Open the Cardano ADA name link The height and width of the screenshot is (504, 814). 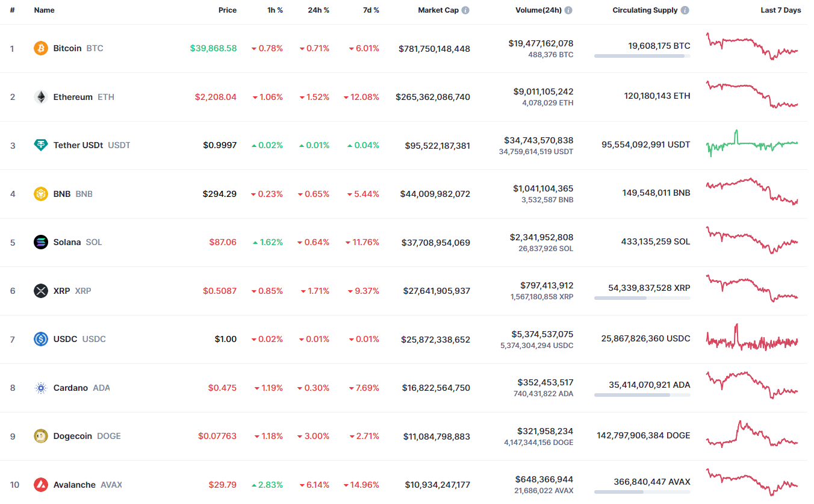[x=70, y=388]
